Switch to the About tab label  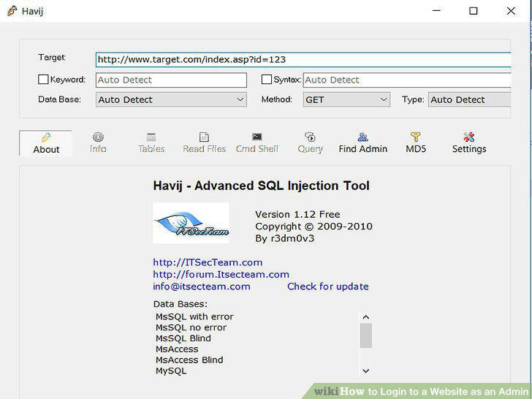pyautogui.click(x=46, y=150)
